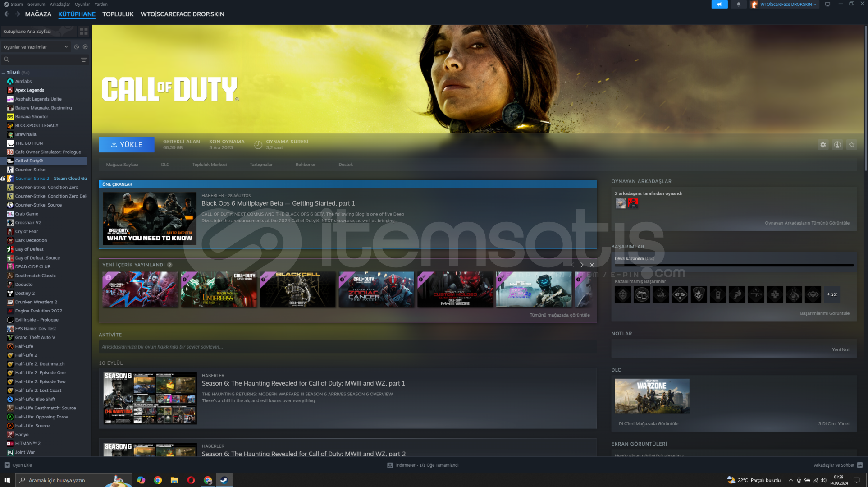868x487 pixels.
Task: Open Kütüphane Ana Sayfası
Action: click(39, 31)
